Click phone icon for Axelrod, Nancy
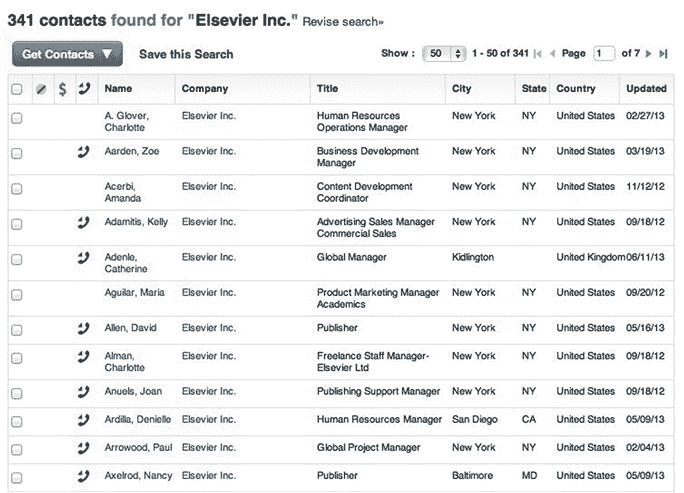684x493 pixels. (83, 476)
